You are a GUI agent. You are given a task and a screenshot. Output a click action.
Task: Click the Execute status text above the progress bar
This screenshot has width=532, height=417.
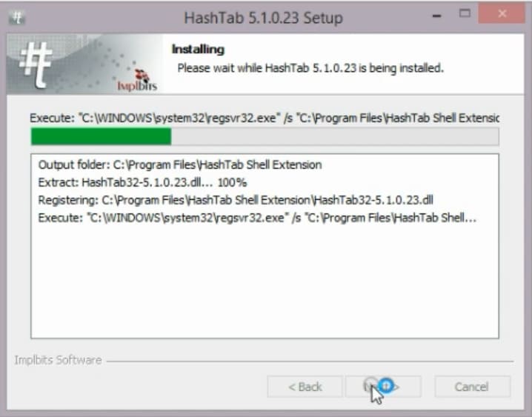[x=265, y=118]
